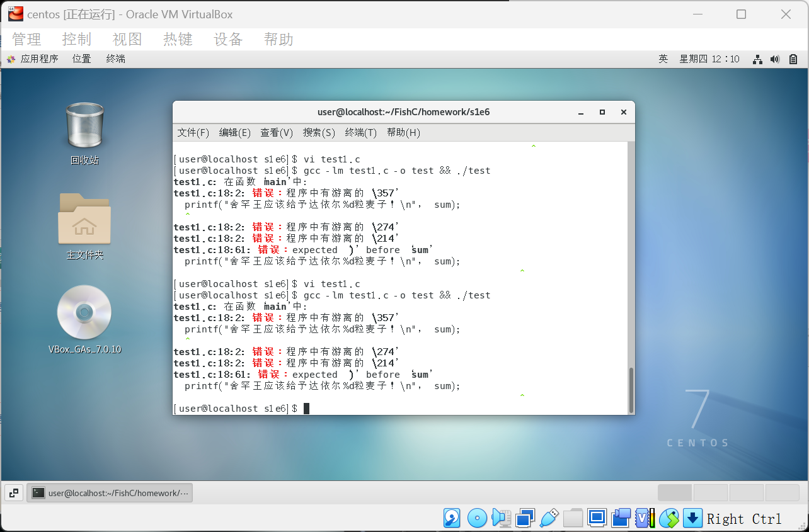Click the display settings indicator
The width and height of the screenshot is (809, 532).
point(597,518)
